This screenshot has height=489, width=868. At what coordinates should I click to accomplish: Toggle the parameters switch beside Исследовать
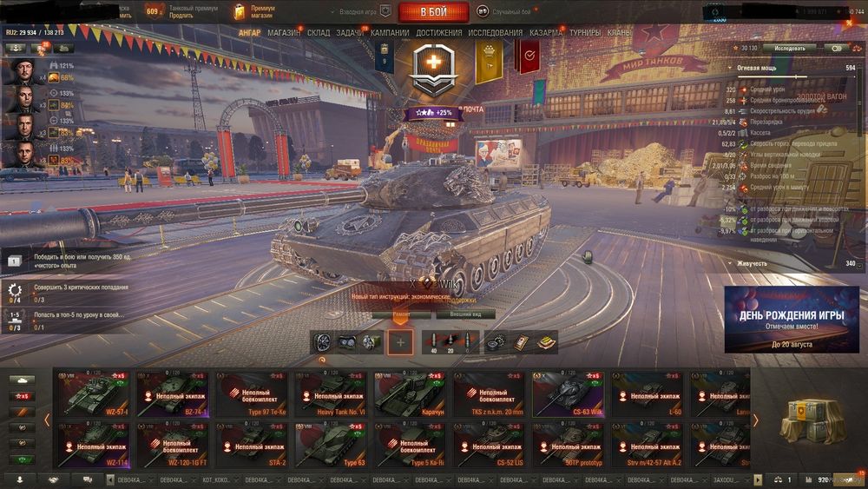click(836, 48)
